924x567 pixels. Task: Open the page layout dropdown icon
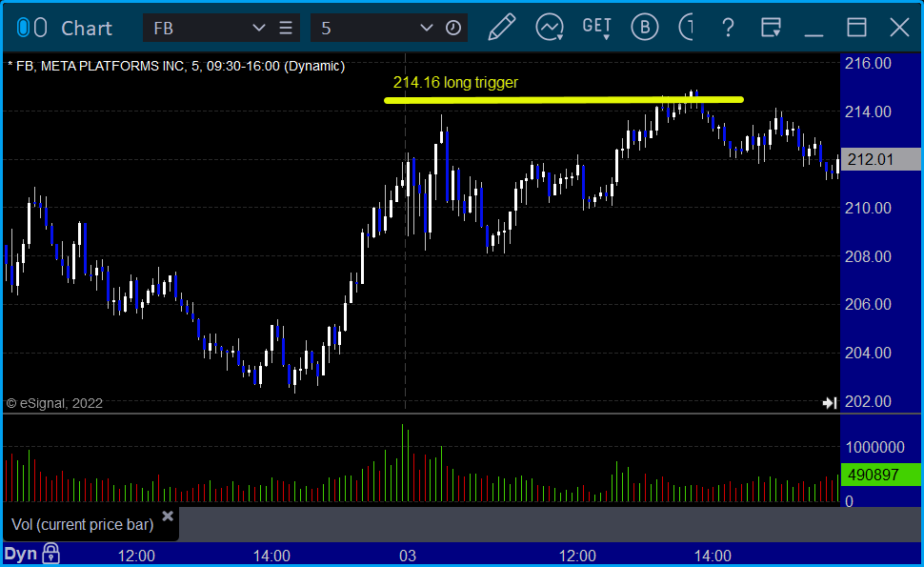[771, 28]
